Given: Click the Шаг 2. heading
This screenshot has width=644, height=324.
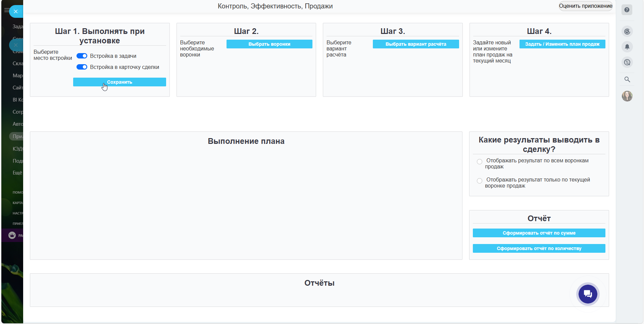Looking at the screenshot, I should (x=246, y=31).
